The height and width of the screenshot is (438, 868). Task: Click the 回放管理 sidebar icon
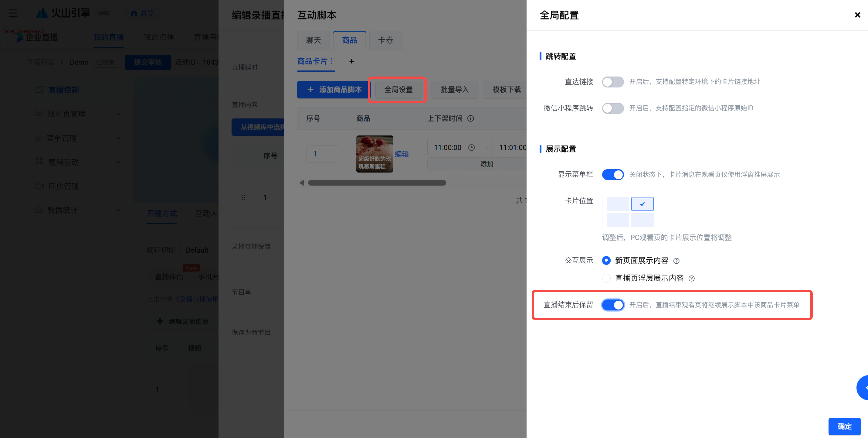point(39,186)
